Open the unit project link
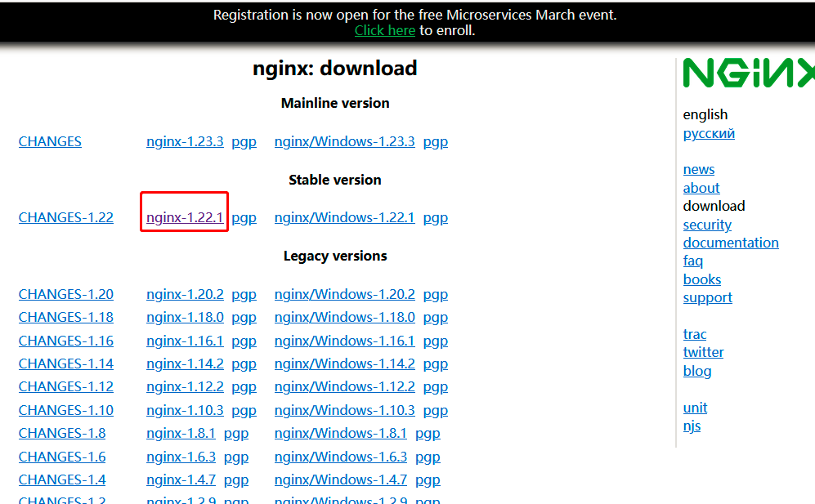 [x=695, y=408]
